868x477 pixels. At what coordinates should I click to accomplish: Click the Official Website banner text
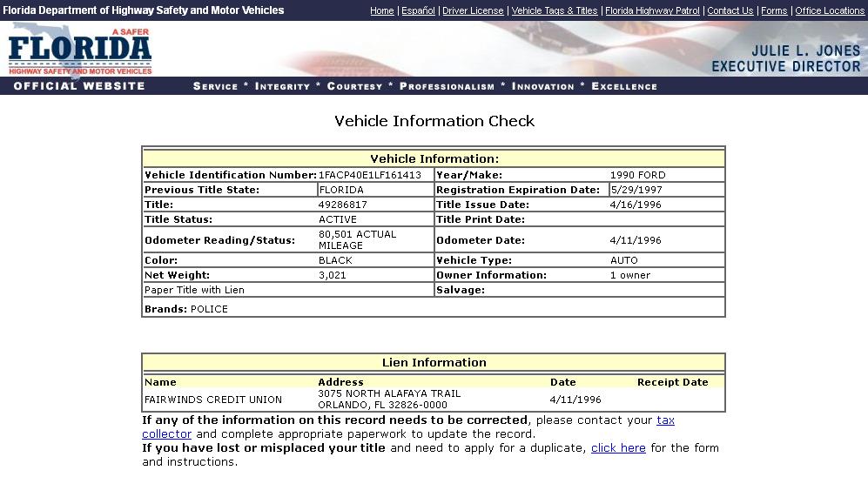(x=79, y=86)
